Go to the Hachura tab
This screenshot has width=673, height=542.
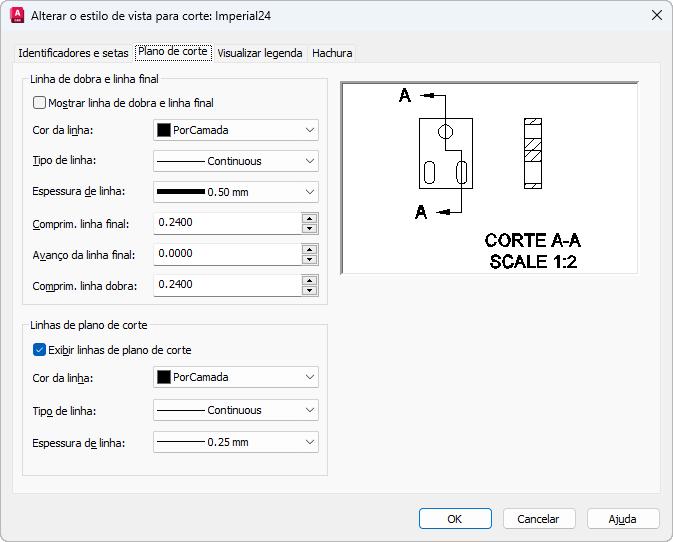332,53
